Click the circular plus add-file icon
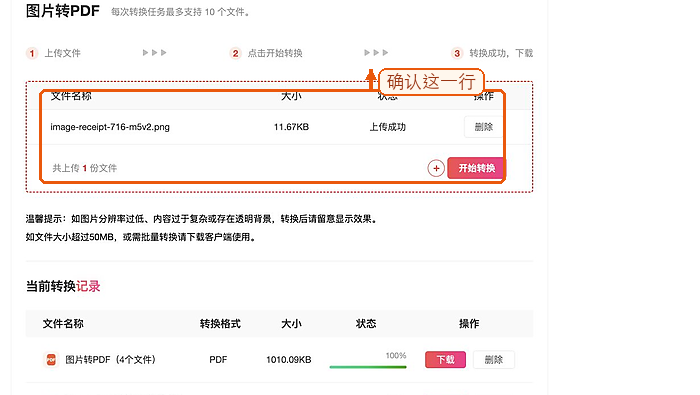The image size is (700, 395). [436, 168]
